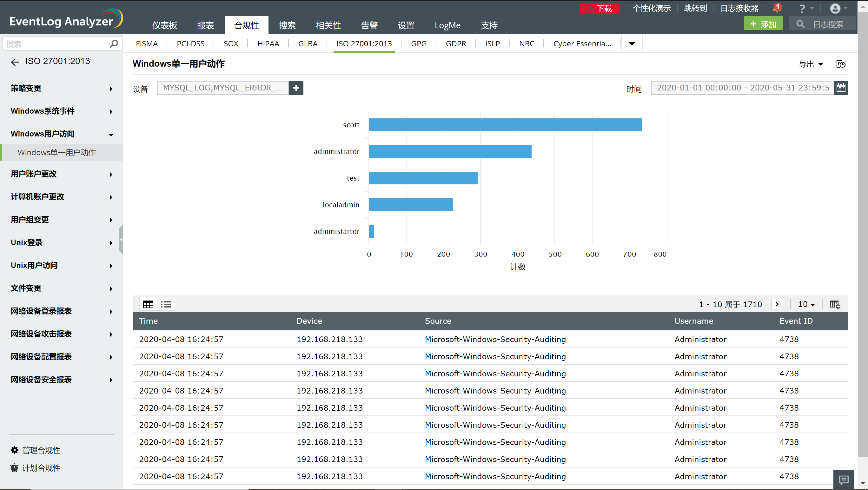Open the calendar date picker icon
The image size is (868, 490).
point(841,88)
